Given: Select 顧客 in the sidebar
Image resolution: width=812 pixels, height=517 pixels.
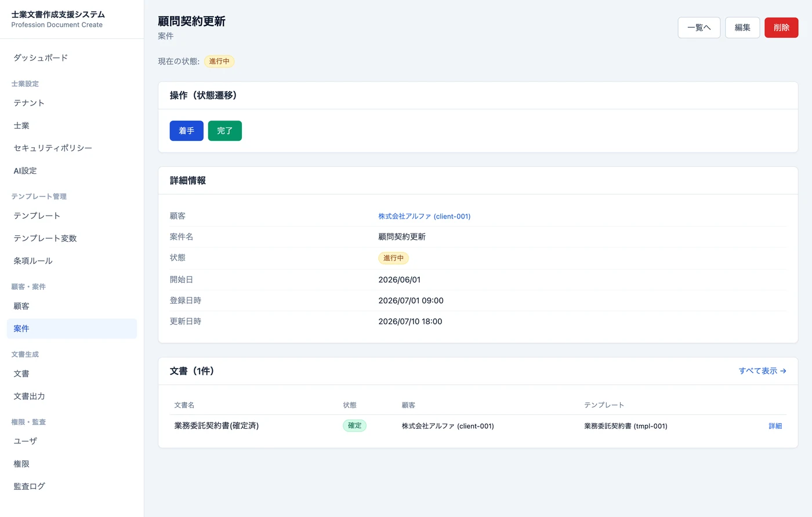Looking at the screenshot, I should tap(72, 306).
